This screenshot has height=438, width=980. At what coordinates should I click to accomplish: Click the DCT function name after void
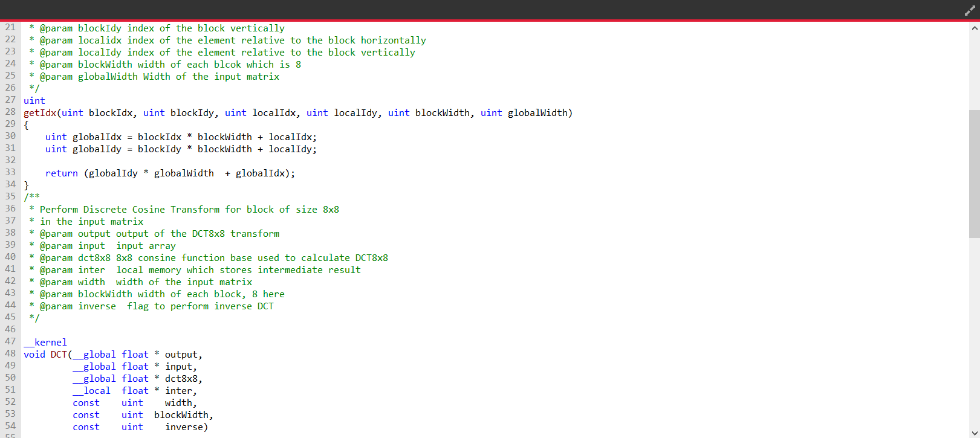pos(59,355)
